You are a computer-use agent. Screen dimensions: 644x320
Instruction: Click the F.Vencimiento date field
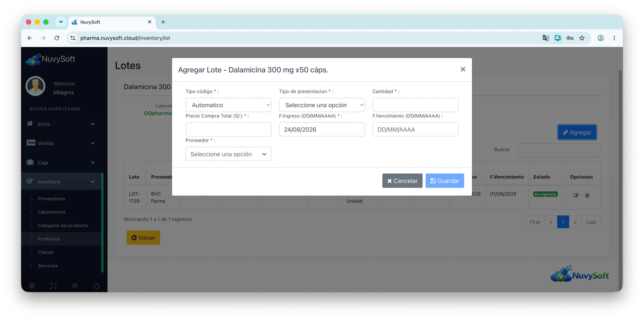[415, 129]
